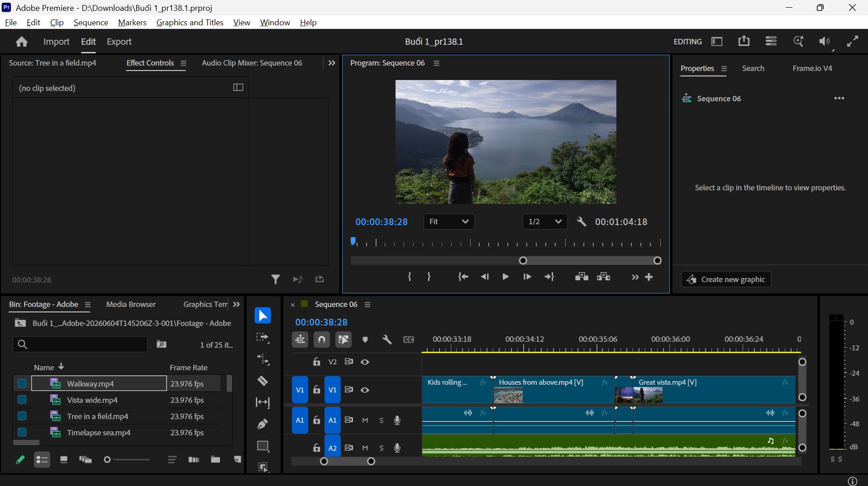Open the Graphics and Titles menu

(x=190, y=22)
